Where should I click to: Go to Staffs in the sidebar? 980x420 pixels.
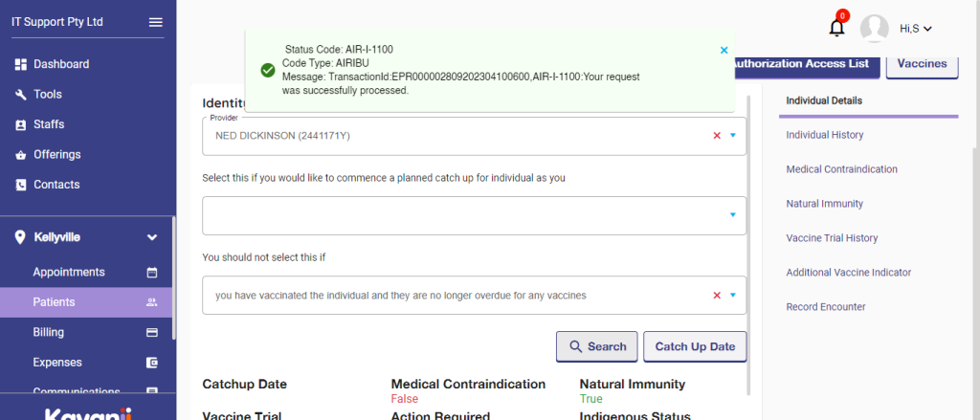tap(49, 124)
